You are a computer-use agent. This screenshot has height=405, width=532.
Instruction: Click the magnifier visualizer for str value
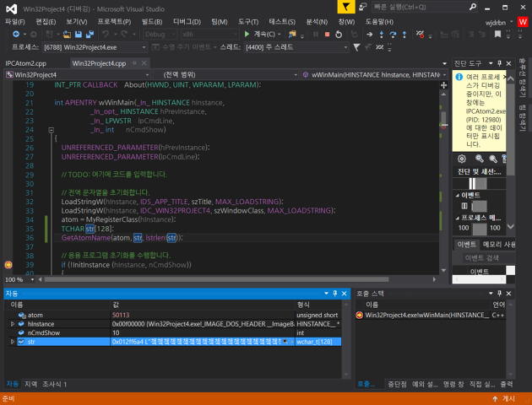286,342
